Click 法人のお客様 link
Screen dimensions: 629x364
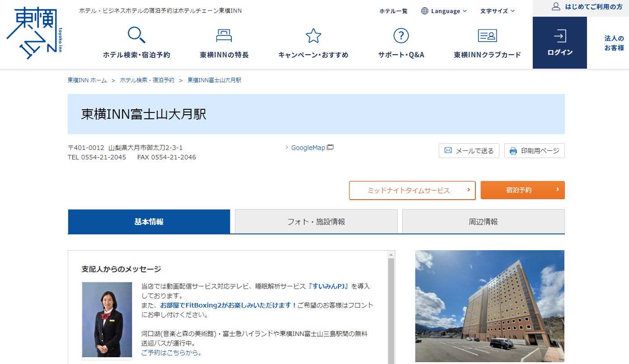pos(614,43)
